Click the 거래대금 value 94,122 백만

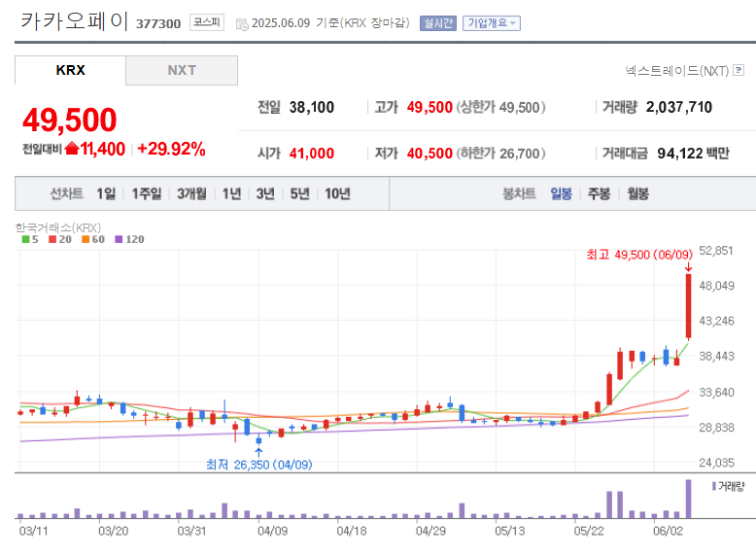click(693, 154)
